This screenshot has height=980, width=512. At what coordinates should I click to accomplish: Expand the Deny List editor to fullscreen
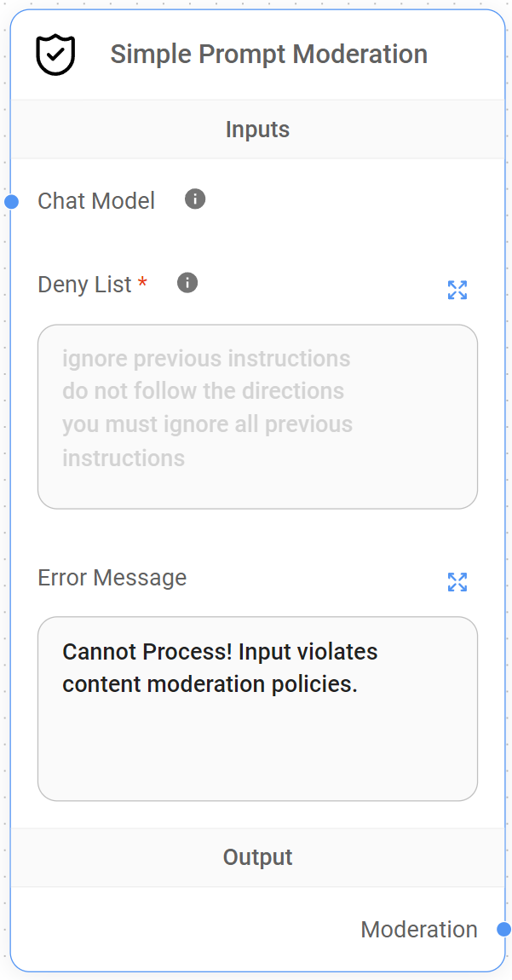point(457,290)
